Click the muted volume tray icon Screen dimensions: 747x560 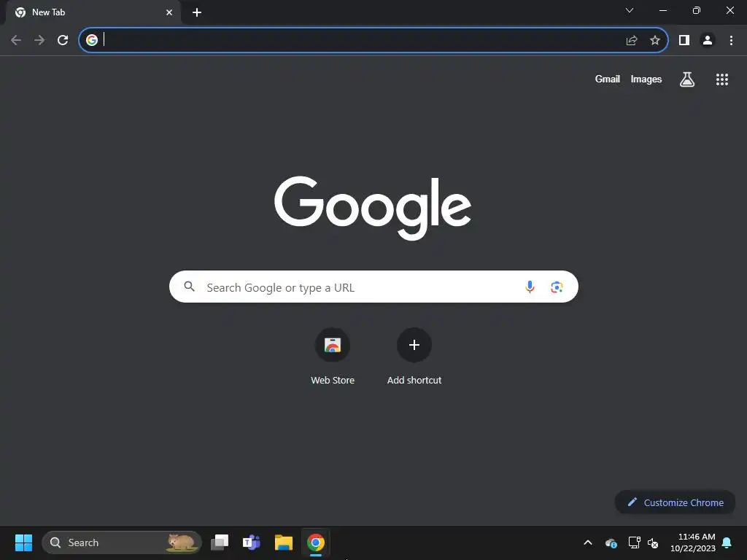coord(653,542)
